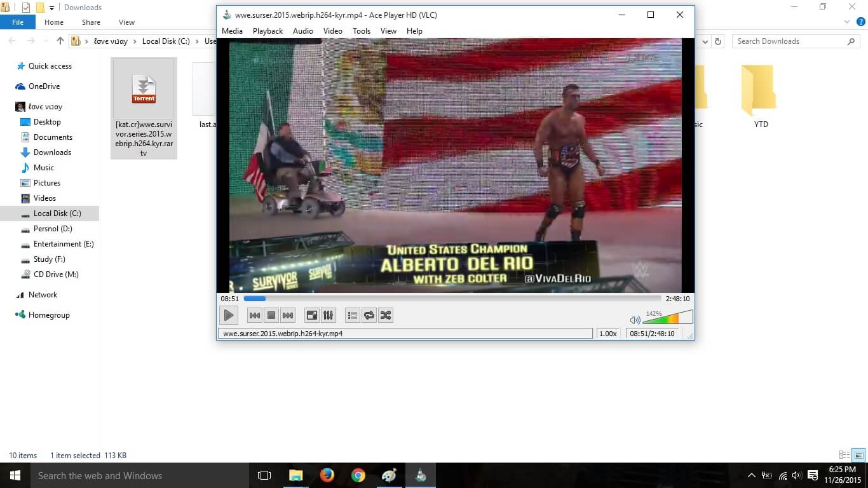Show the playlist view
This screenshot has height=488, width=868.
tap(353, 315)
